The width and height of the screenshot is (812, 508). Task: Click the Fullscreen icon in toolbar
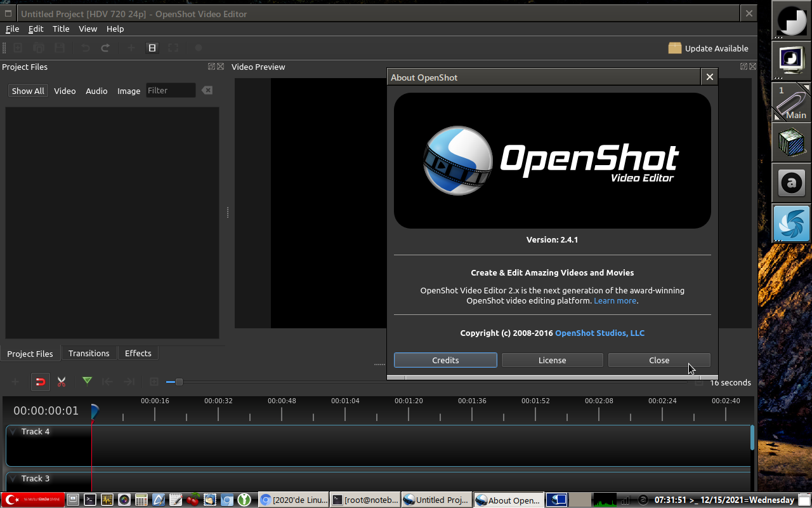tap(173, 48)
